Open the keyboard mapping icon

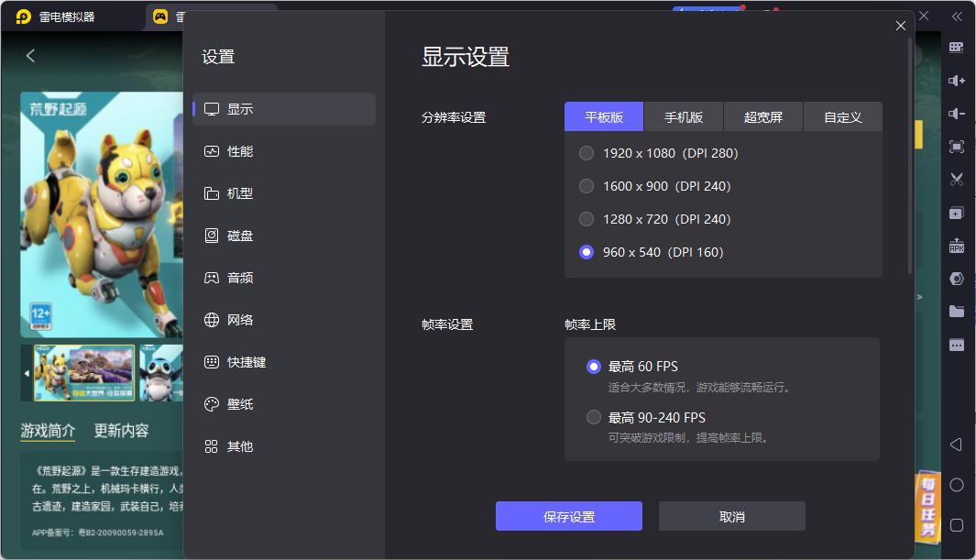coord(957,48)
